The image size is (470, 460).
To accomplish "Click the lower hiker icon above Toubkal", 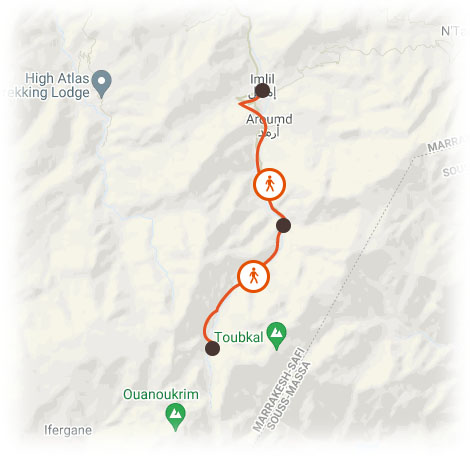I will pyautogui.click(x=253, y=276).
